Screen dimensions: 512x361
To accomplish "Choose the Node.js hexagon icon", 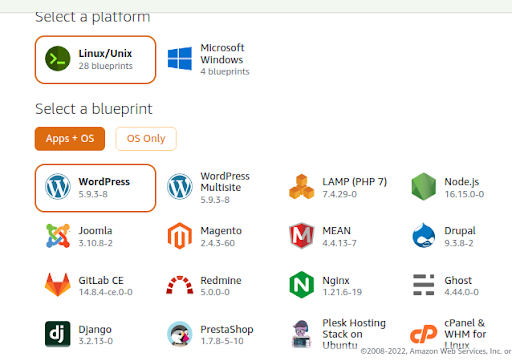I will (424, 187).
